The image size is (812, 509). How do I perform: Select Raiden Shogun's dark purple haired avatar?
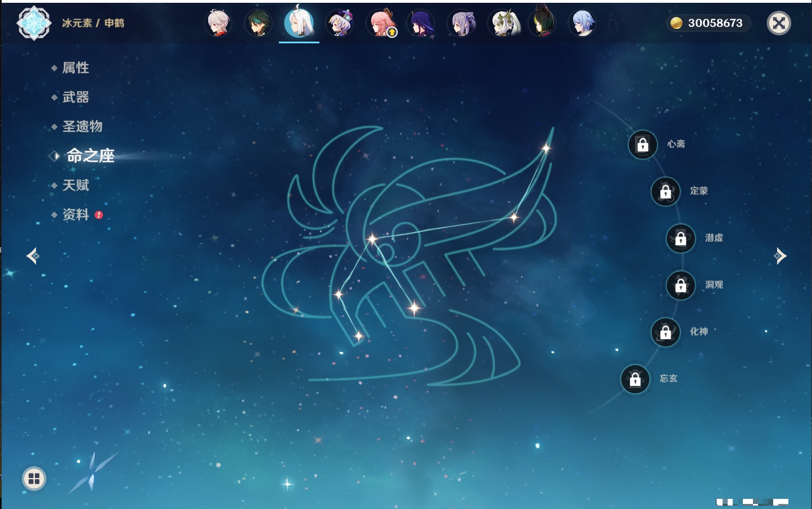point(421,23)
